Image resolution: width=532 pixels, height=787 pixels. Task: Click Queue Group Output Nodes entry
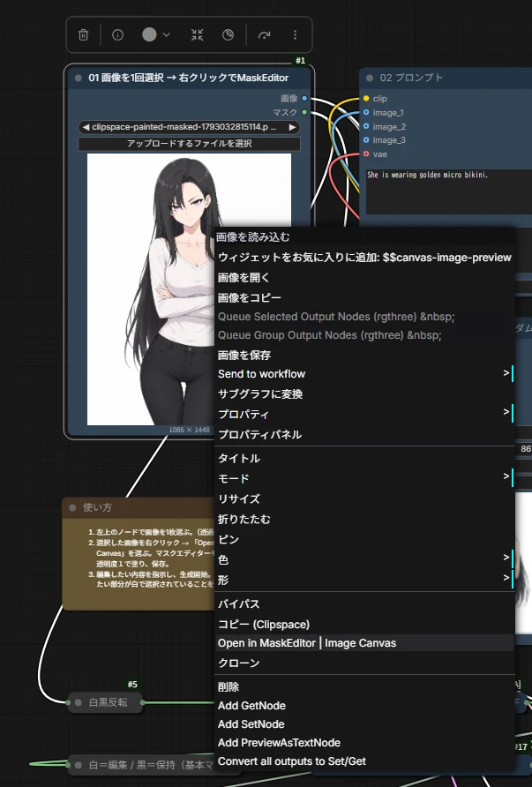(x=365, y=335)
